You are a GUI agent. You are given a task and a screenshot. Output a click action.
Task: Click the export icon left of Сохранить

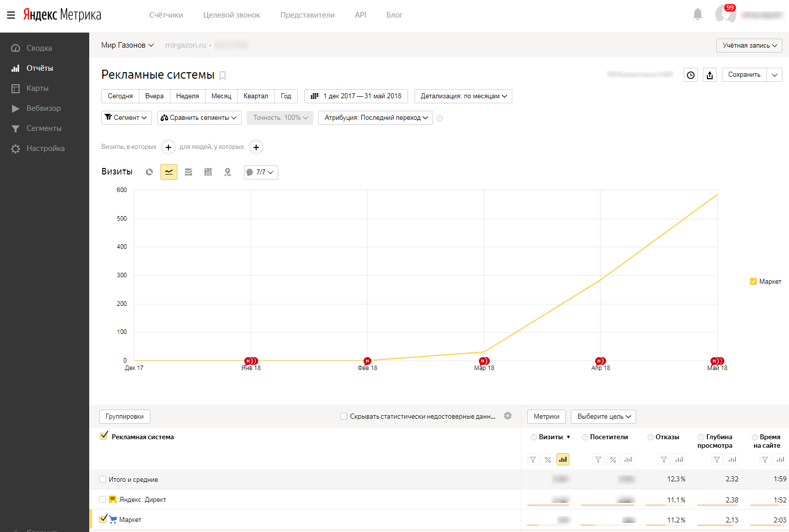(710, 75)
